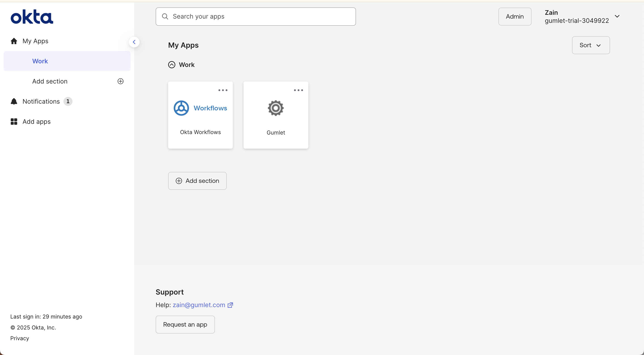
Task: Click the Add apps grid icon
Action: 14,122
